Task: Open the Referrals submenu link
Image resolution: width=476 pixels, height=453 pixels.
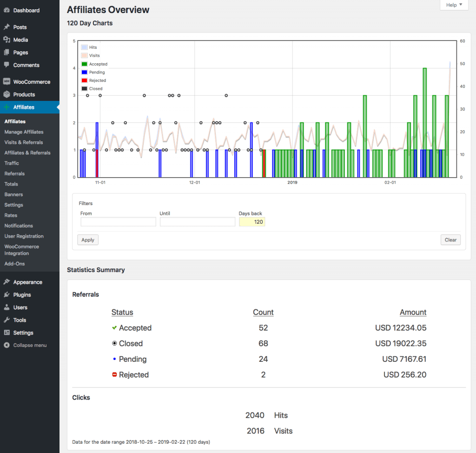Action: (14, 173)
